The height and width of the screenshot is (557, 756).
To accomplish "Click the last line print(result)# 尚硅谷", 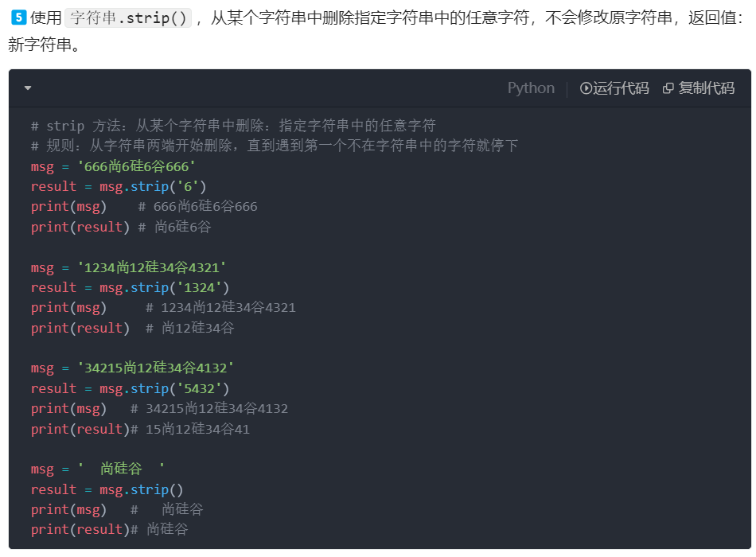I will (x=110, y=529).
